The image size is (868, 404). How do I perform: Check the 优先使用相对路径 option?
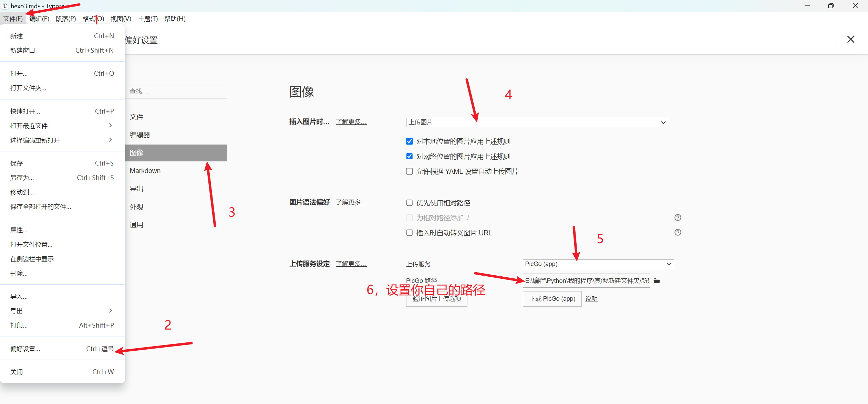(x=409, y=203)
